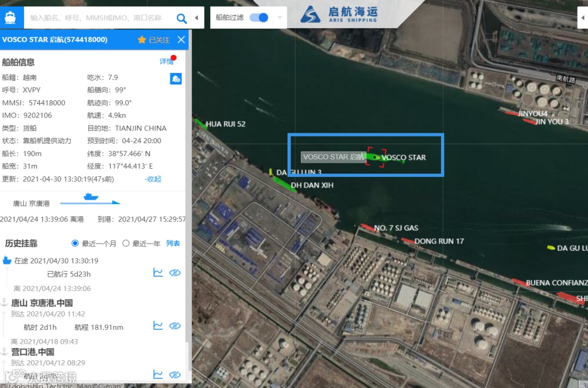Click the ship icon beside search box
Screen dimensions: 588x388
(x=10, y=17)
